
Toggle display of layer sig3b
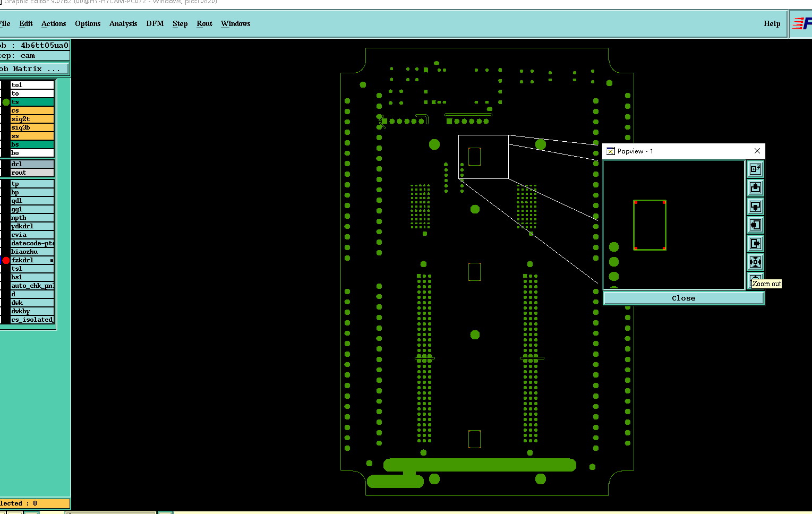tap(32, 127)
